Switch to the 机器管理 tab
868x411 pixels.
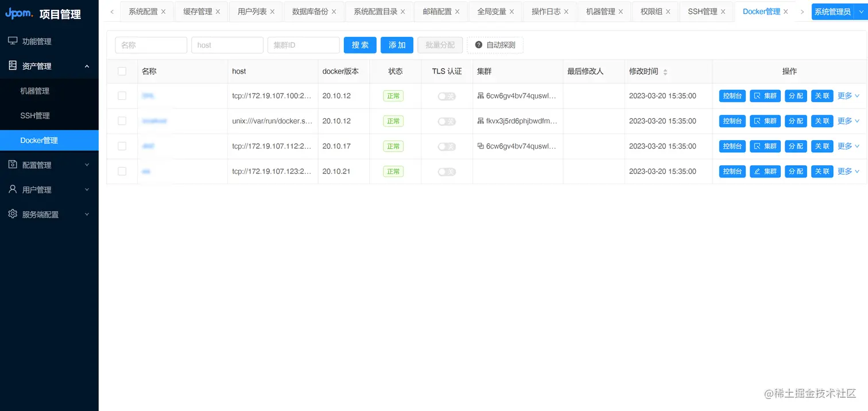pos(600,11)
